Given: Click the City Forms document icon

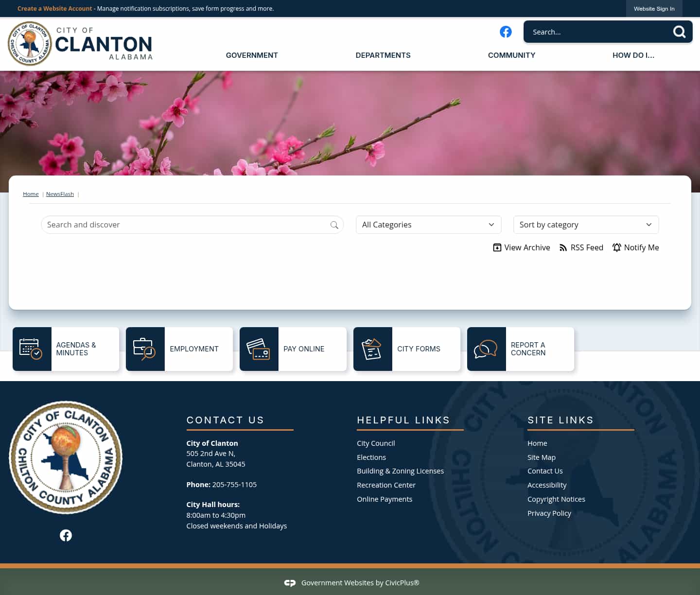Looking at the screenshot, I should pos(372,349).
